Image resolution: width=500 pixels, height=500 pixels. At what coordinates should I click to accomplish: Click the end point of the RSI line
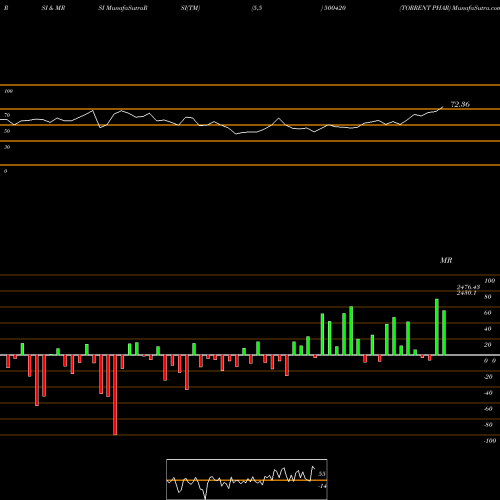pos(443,107)
